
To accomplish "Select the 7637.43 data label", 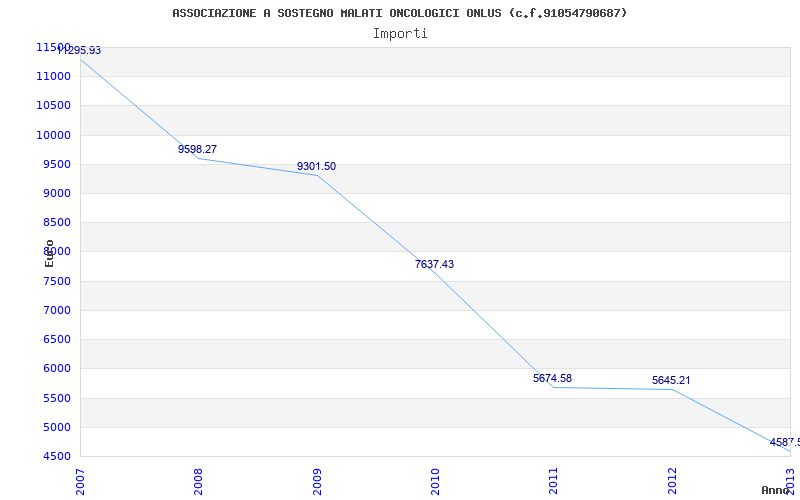I will (x=434, y=264).
